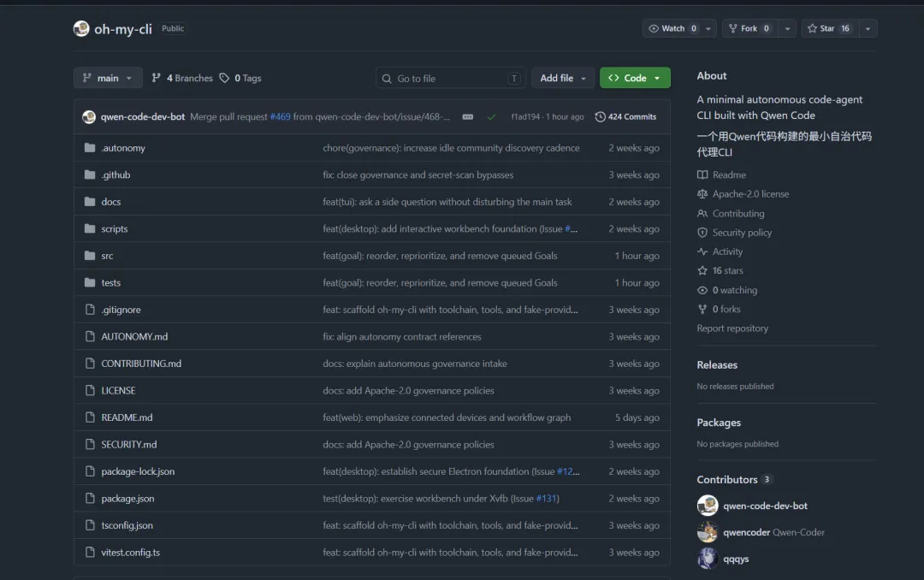Click commit message 'fix: align autonomy contract references'

tap(402, 336)
